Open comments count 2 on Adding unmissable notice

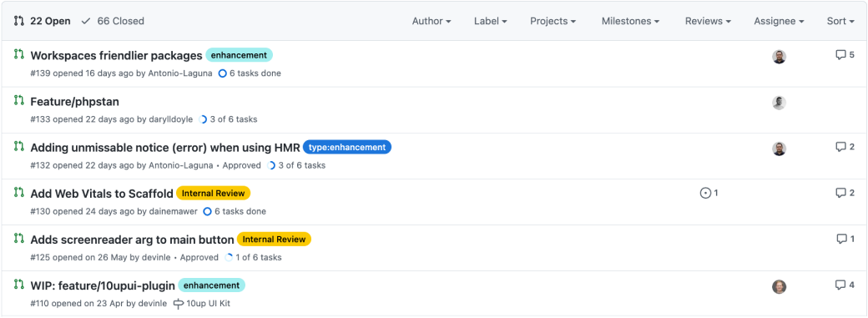coord(845,147)
